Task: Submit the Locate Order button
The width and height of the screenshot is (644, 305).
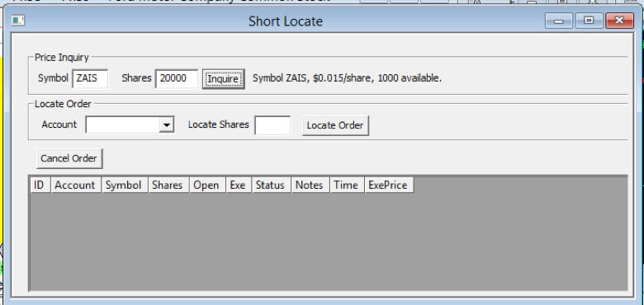Action: coord(335,125)
